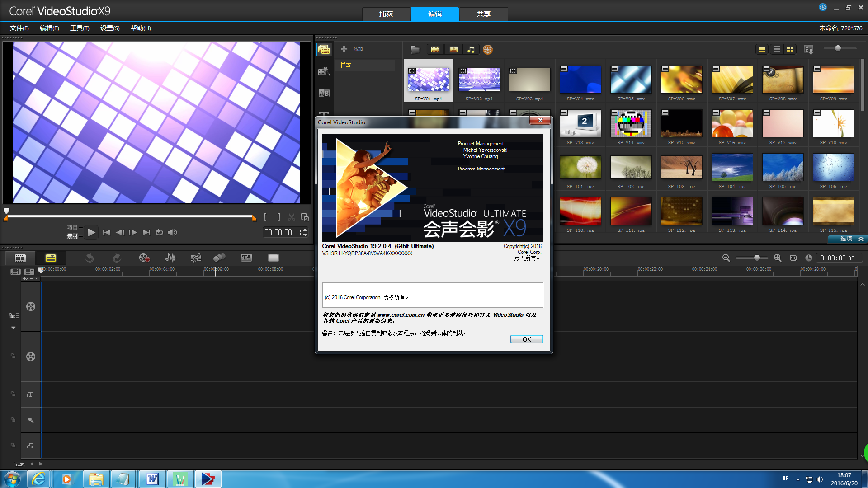The width and height of the screenshot is (868, 488).
Task: Click the Timeline View button
Action: pyautogui.click(x=51, y=258)
